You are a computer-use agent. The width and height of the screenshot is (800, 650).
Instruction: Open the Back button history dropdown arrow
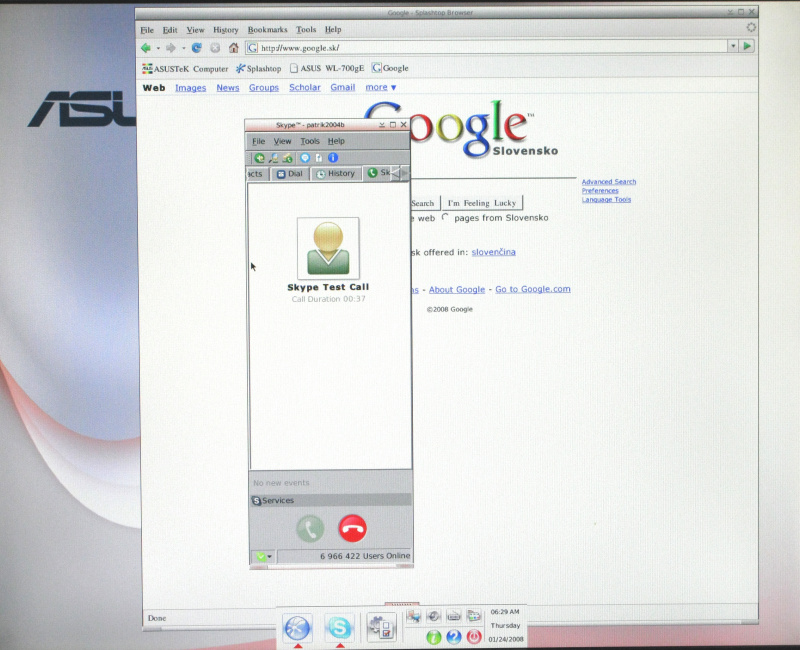(x=158, y=48)
